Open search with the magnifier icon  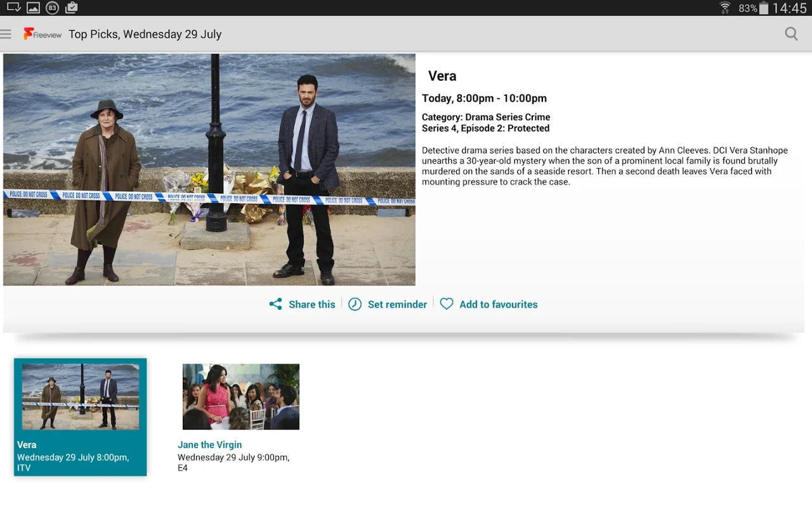pyautogui.click(x=791, y=34)
